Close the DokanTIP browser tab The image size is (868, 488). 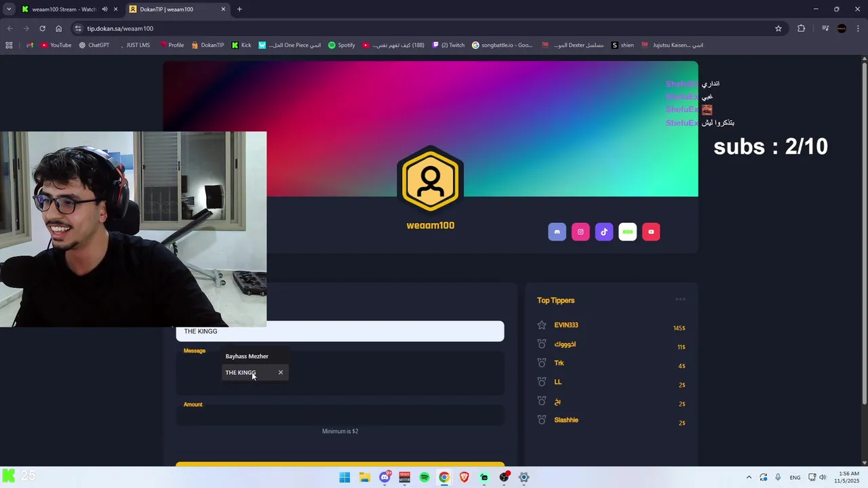coord(223,9)
